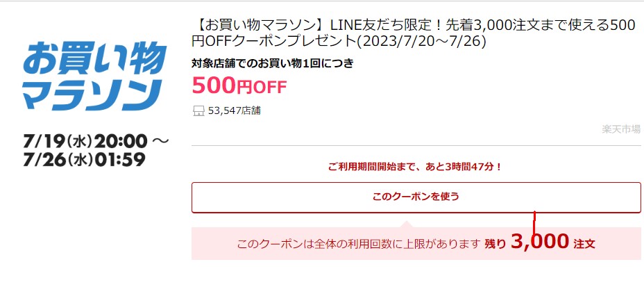Click the large red 3,000 remaining count
Image resolution: width=644 pixels, height=287 pixels.
click(540, 242)
